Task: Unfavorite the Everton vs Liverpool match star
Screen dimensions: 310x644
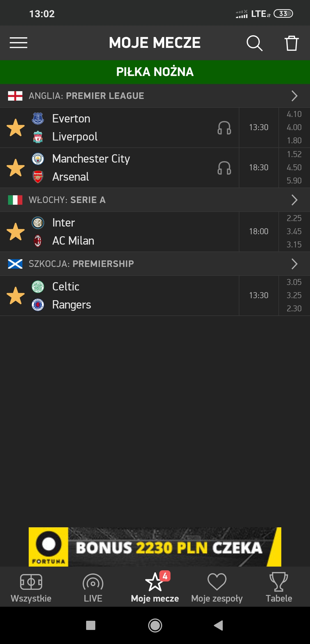Action: point(15,128)
